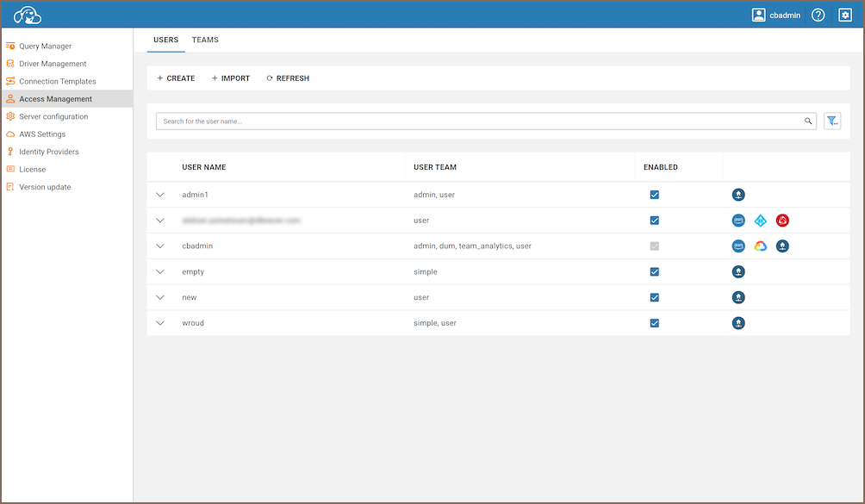The image size is (865, 504).
Task: Click the Google Cloud icon in cbadmin row
Action: [x=760, y=246]
